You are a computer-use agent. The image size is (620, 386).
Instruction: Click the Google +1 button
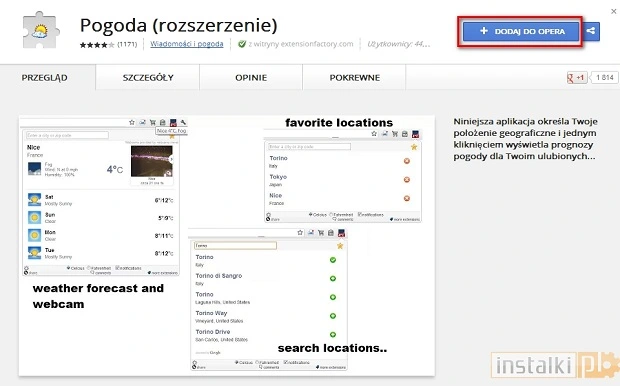pos(577,78)
